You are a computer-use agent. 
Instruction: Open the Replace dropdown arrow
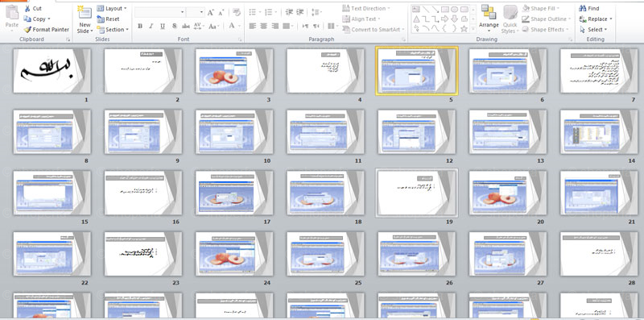coord(611,19)
